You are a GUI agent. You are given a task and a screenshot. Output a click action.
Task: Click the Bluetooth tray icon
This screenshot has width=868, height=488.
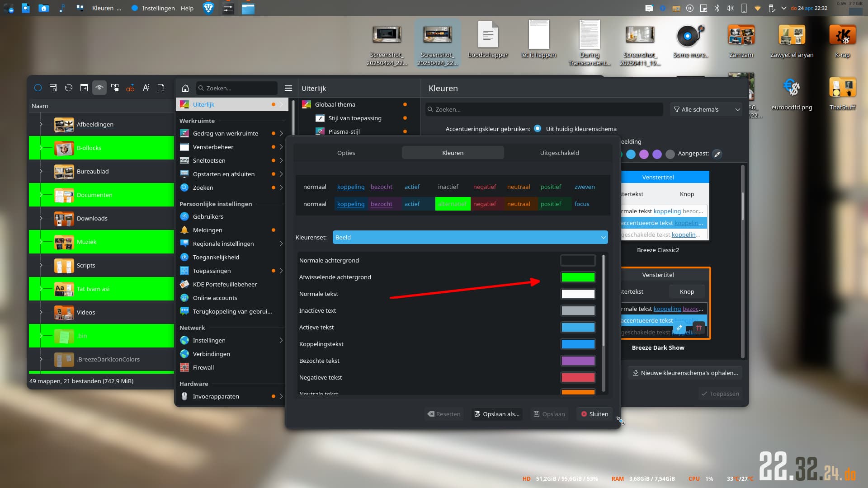click(x=717, y=8)
